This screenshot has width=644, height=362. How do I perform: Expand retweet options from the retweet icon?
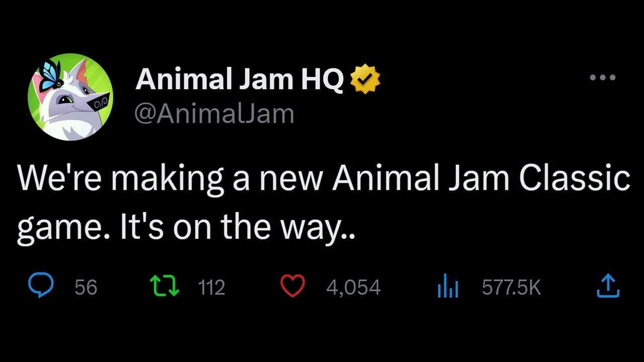(165, 285)
